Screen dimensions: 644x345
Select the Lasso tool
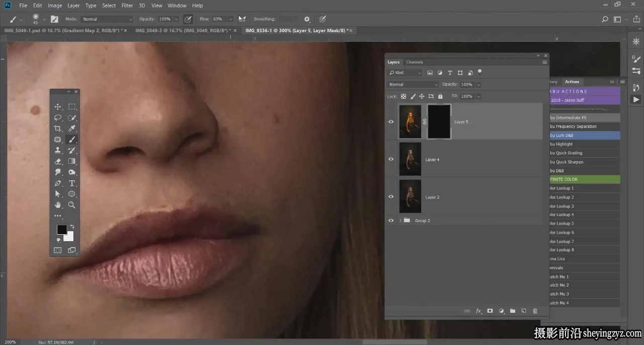58,118
